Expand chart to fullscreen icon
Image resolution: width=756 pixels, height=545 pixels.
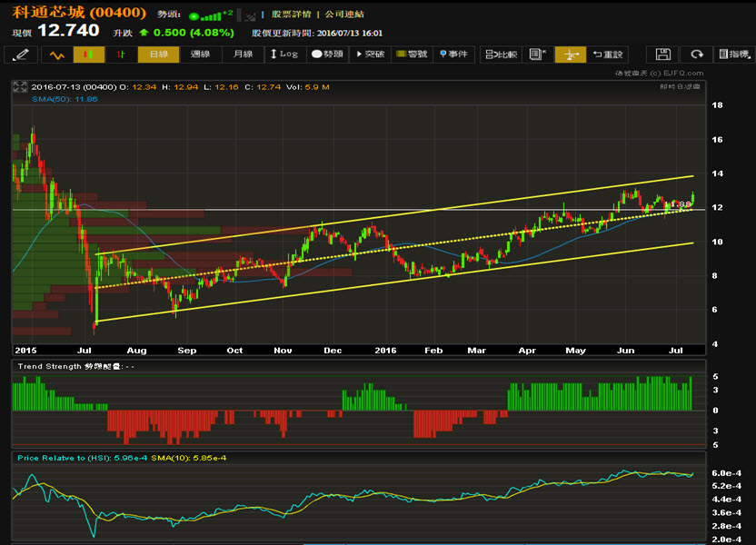coord(20,86)
